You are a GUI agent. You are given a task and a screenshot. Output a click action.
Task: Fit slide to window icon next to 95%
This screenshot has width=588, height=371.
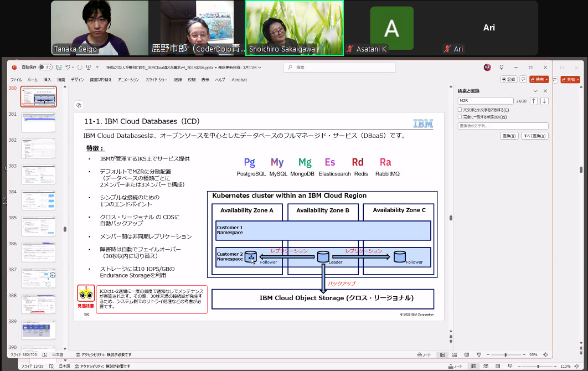pos(545,354)
